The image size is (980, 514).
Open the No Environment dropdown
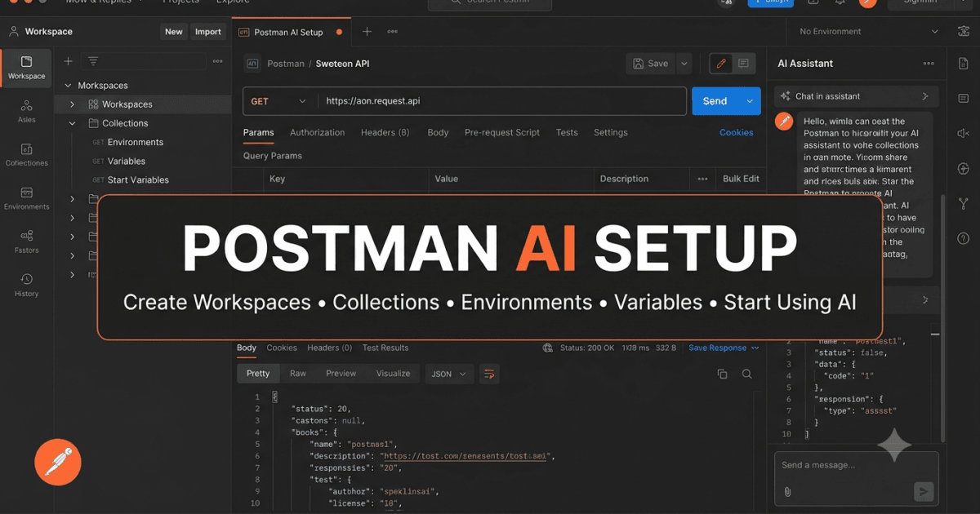tap(867, 32)
